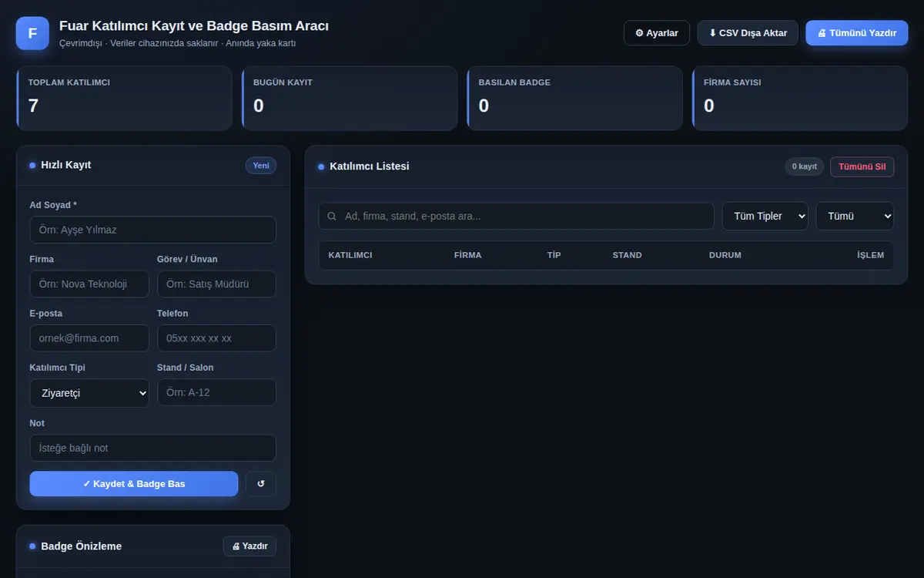Screen dimensions: 924x578
Task: Expand the Tüm Tipler filter dropdown
Action: coord(765,217)
